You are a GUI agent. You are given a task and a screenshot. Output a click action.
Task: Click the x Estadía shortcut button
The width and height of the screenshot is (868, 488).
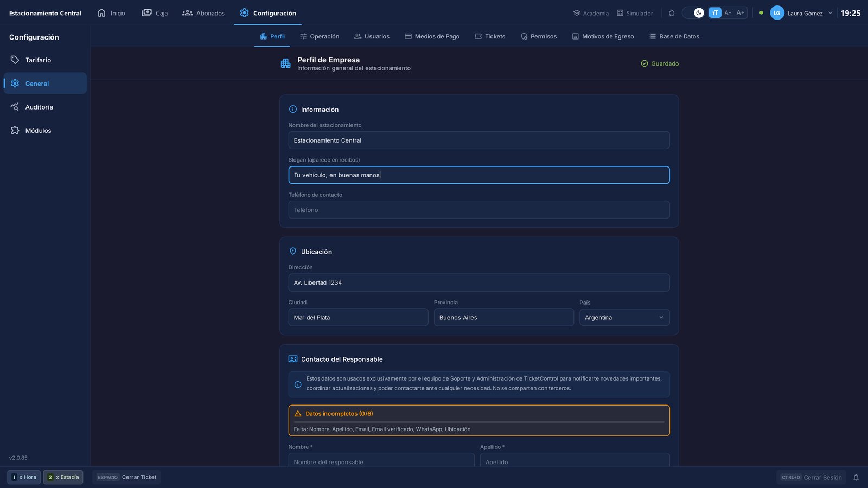tap(63, 477)
